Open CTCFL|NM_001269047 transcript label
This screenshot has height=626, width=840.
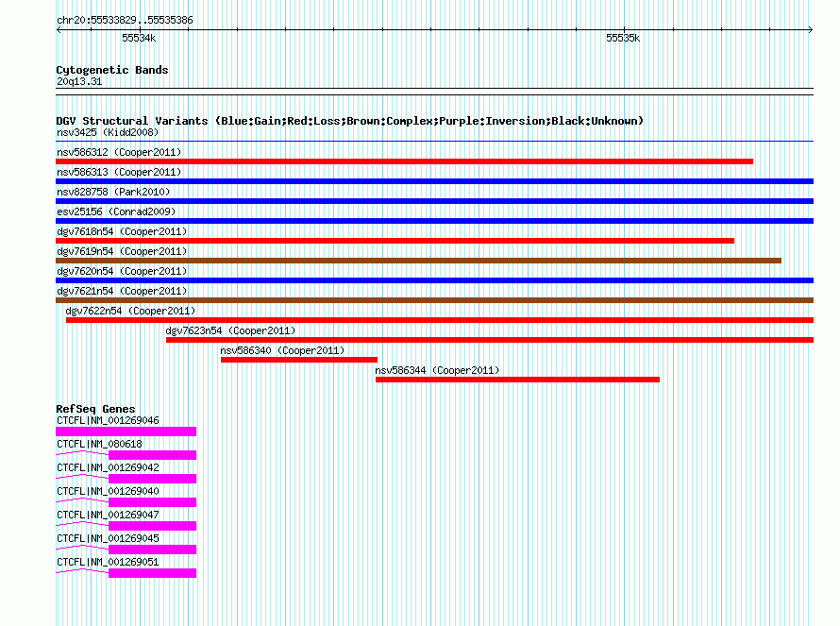coord(109,515)
